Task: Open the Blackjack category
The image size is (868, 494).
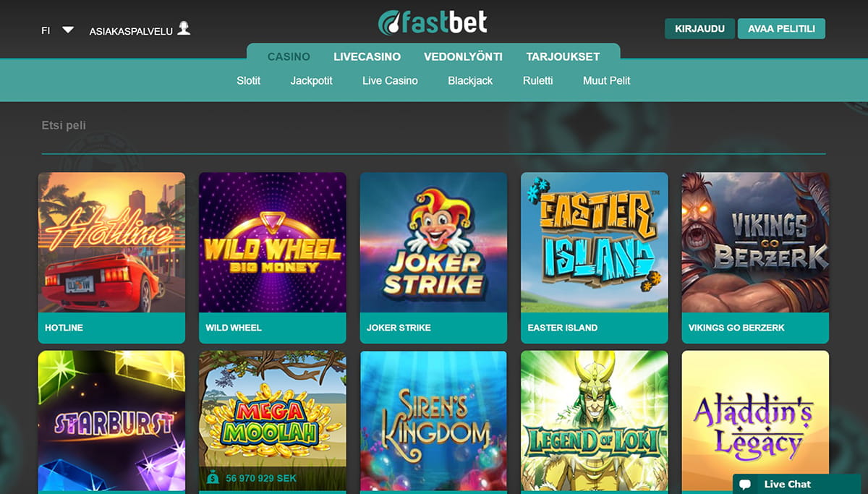Action: pyautogui.click(x=470, y=80)
